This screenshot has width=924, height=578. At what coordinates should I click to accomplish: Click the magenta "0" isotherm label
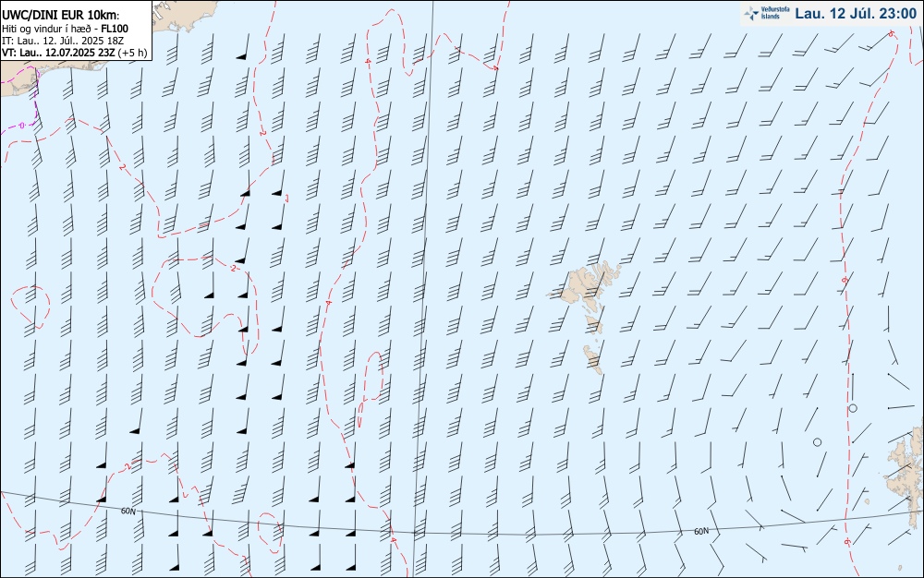pos(21,126)
